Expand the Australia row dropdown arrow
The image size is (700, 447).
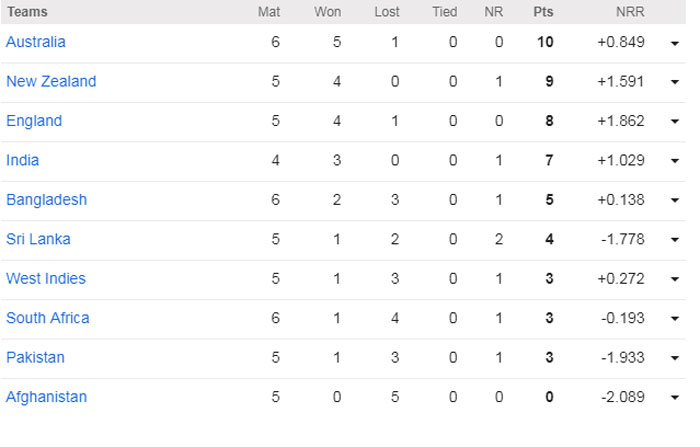(x=676, y=43)
